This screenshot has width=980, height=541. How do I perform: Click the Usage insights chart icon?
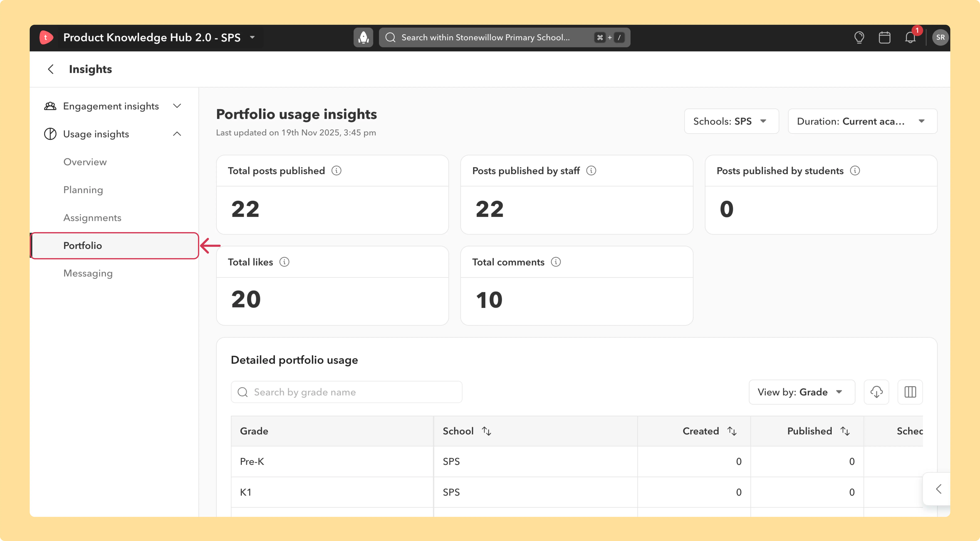pyautogui.click(x=50, y=134)
